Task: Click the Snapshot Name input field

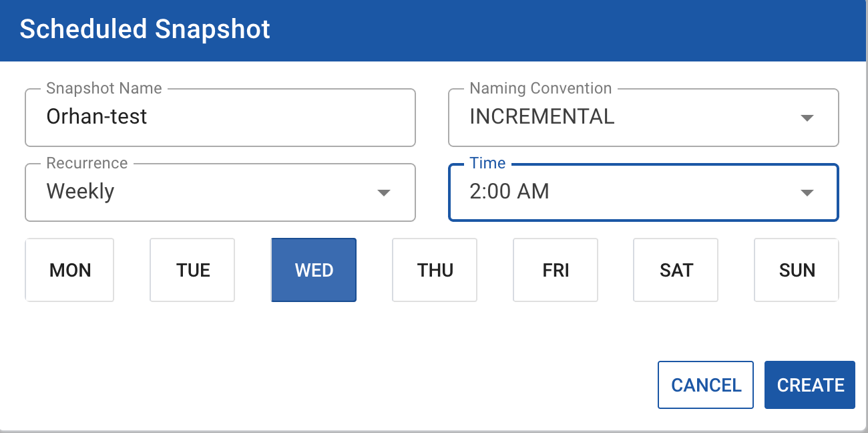Action: (220, 118)
